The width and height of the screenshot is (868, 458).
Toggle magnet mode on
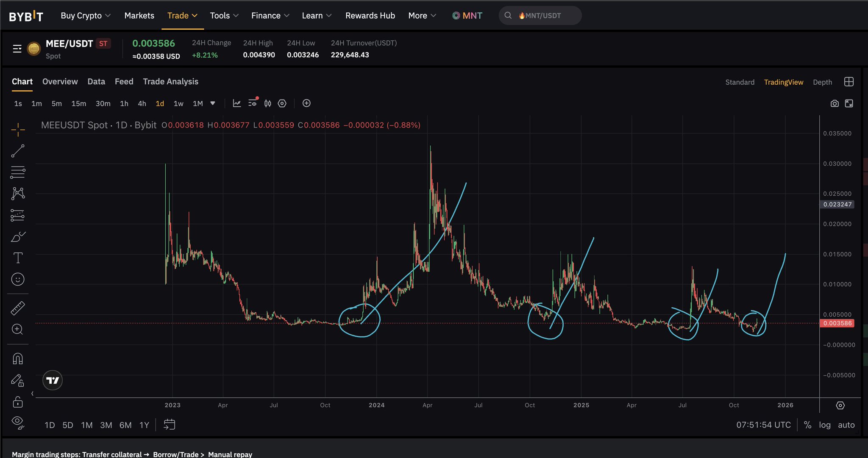[18, 359]
